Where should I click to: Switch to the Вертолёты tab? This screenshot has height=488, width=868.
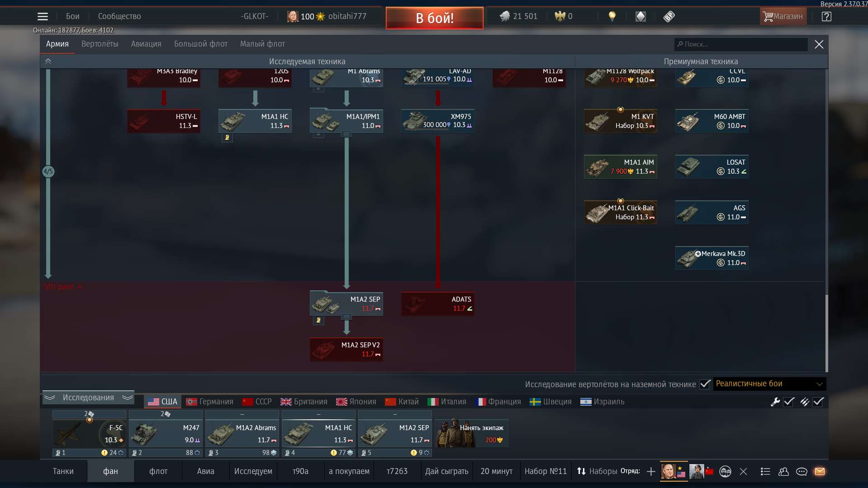coord(100,44)
